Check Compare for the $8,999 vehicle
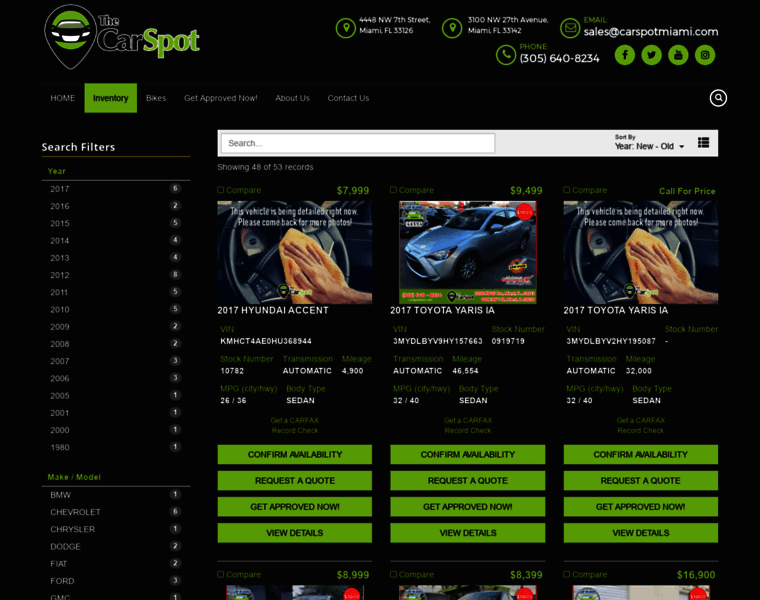The width and height of the screenshot is (760, 600). (x=221, y=574)
